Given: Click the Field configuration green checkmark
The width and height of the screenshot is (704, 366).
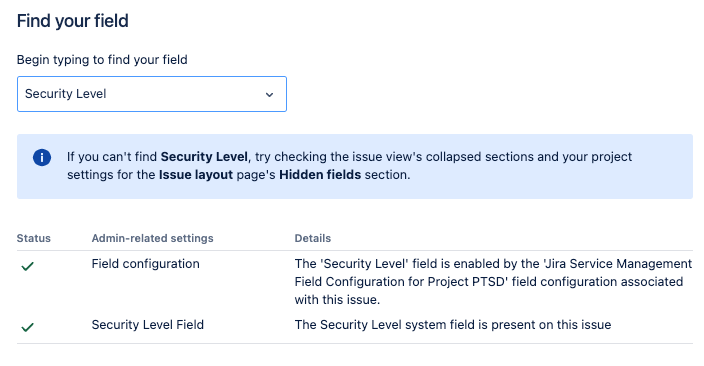Looking at the screenshot, I should tap(27, 266).
